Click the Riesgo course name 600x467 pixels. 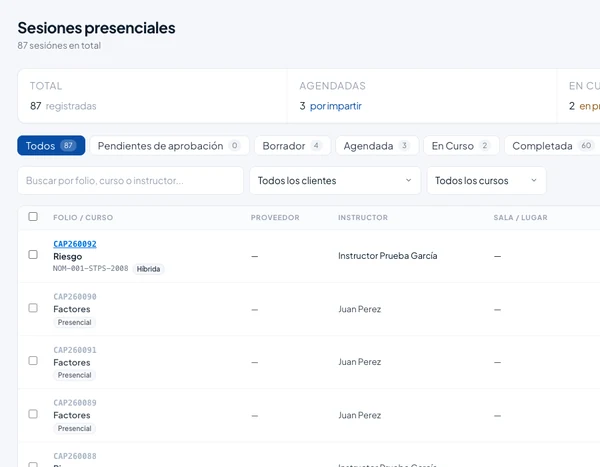coord(68,256)
